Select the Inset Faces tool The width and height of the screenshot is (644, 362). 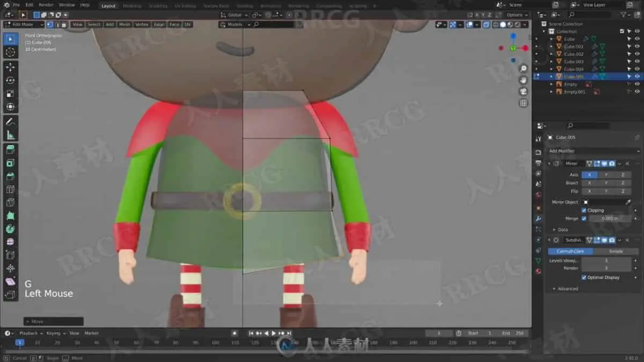[10, 163]
